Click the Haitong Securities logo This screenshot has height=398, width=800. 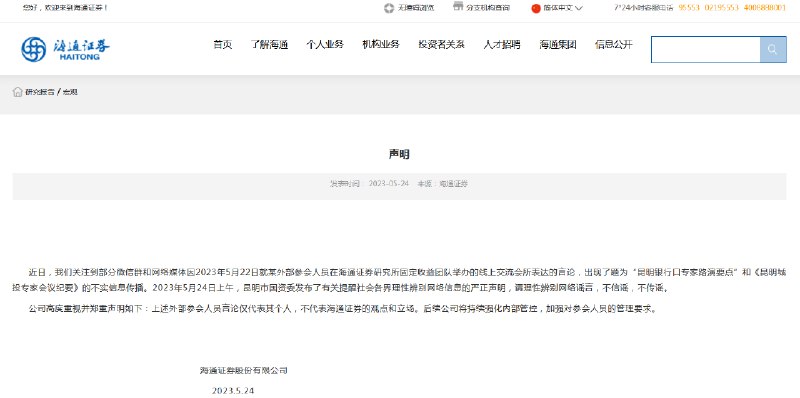point(65,49)
